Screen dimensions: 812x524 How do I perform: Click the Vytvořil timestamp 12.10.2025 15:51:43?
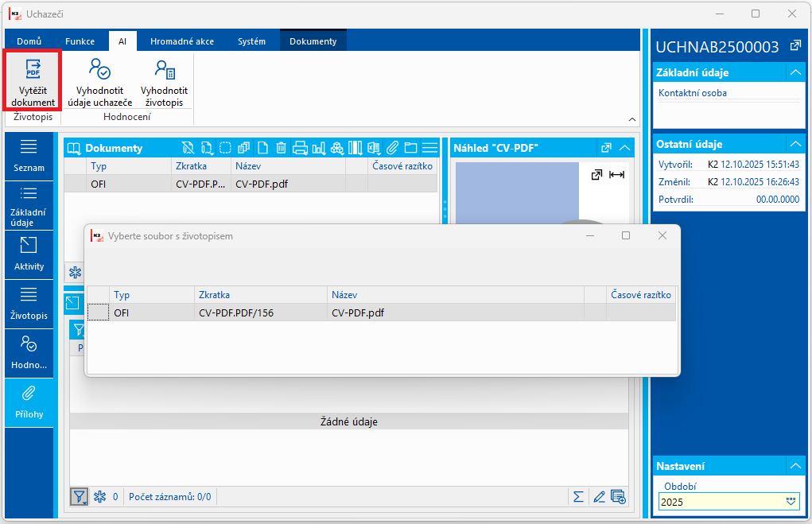click(760, 165)
